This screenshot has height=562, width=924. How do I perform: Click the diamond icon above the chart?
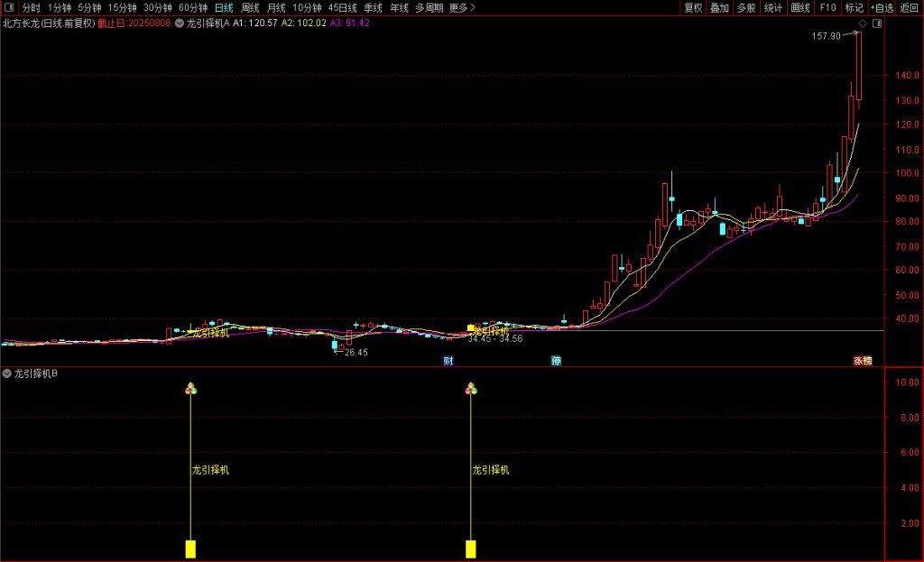point(863,23)
